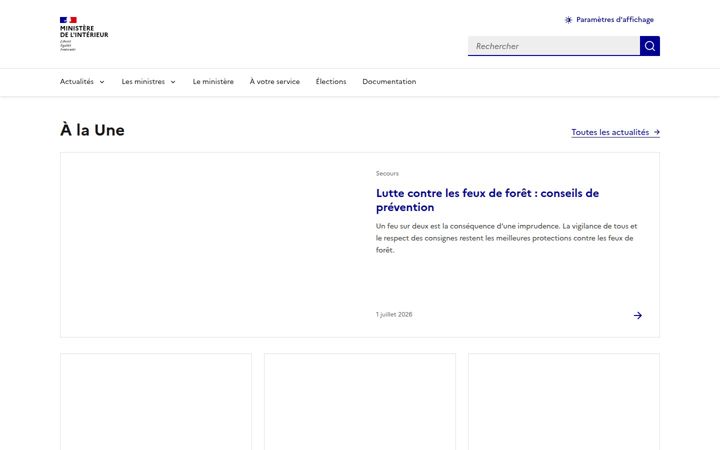
Task: Open the À votre service page
Action: click(275, 82)
